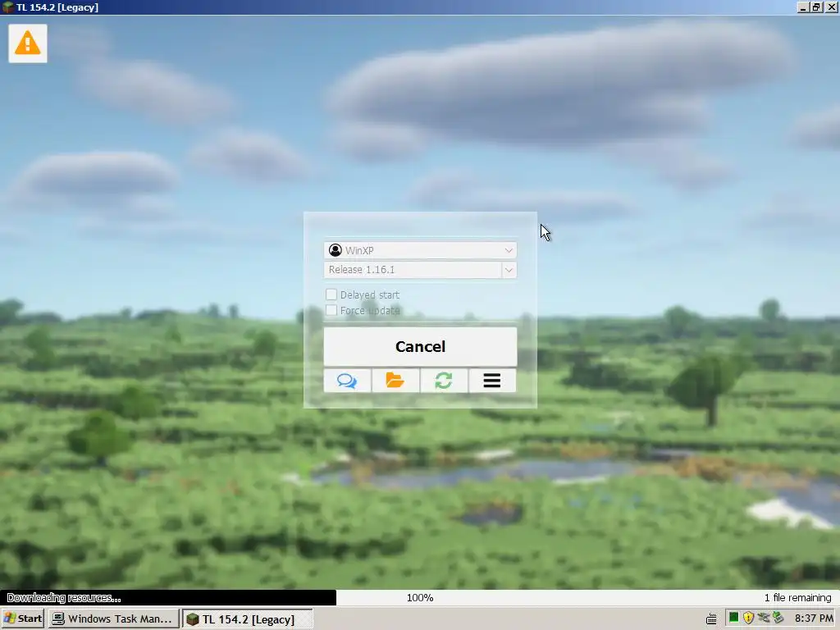
Task: Click the account avatar icon beside WinXP
Action: coord(336,250)
